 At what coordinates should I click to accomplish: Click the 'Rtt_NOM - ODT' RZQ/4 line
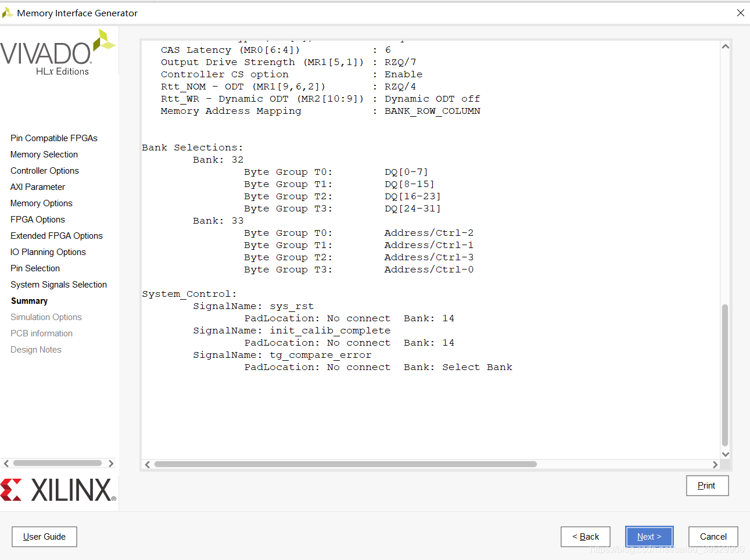(289, 87)
